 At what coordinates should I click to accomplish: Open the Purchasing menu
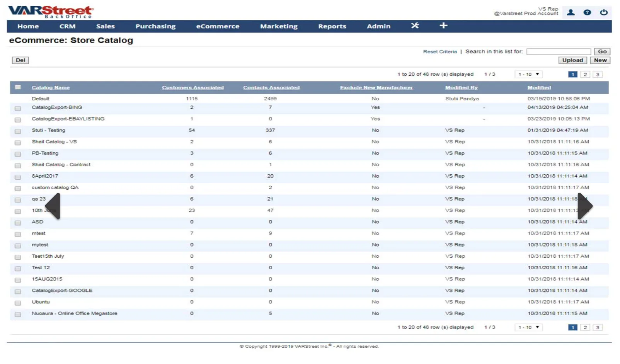tap(155, 26)
